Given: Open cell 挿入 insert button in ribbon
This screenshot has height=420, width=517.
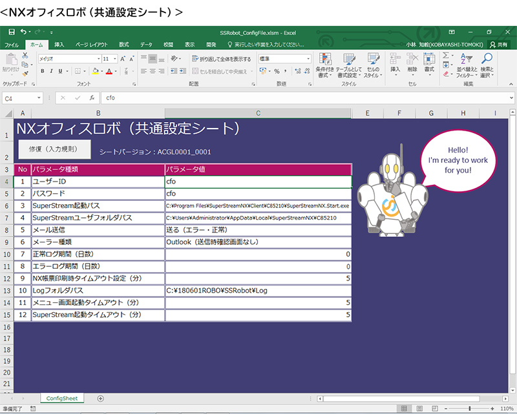Looking at the screenshot, I should [395, 66].
